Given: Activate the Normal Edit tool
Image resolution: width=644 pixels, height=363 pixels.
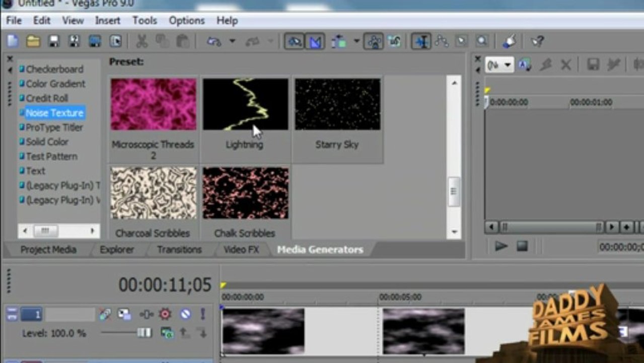Looking at the screenshot, I should 421,41.
